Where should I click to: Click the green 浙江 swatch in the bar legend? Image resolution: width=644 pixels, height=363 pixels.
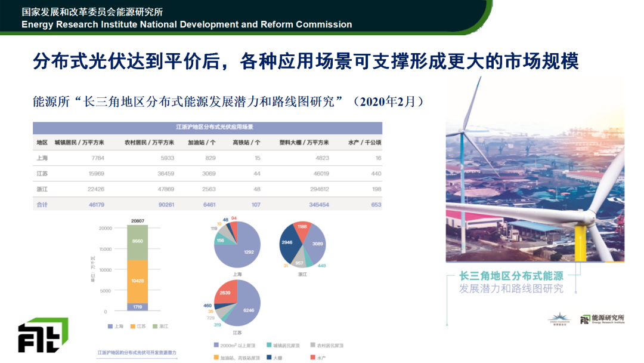[155, 327]
